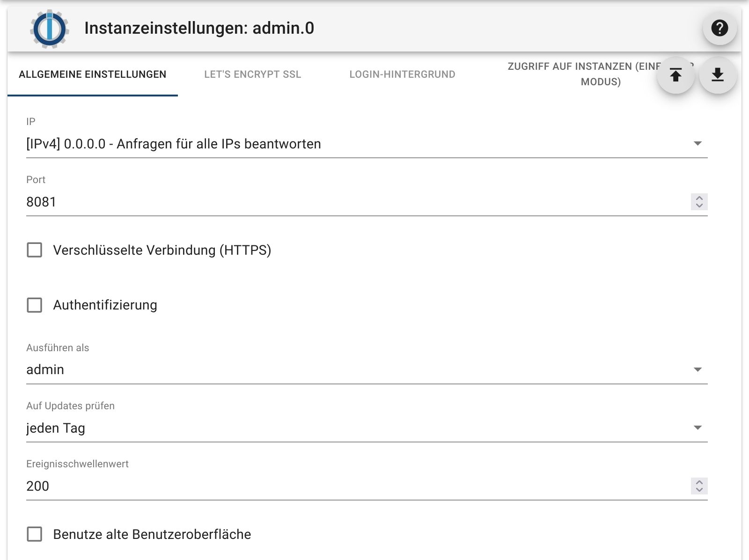Open the help question mark button
Viewport: 749px width, 560px height.
tap(720, 29)
